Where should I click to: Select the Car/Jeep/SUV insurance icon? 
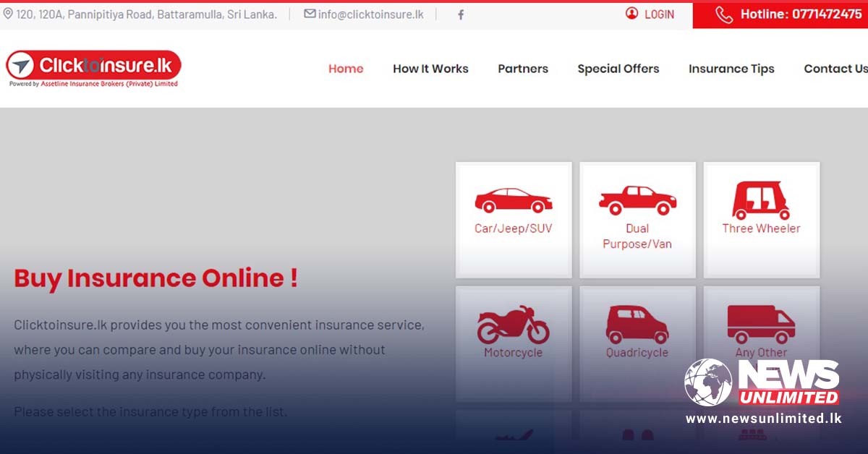coord(513,201)
